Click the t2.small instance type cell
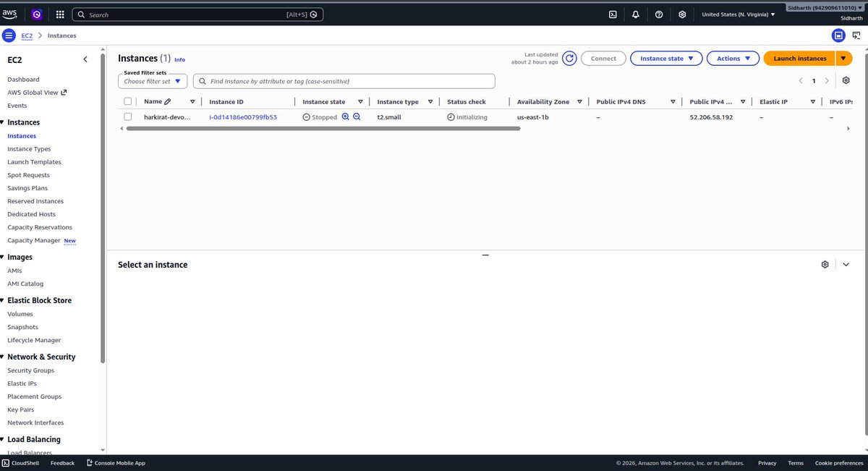Screen dimensions: 868x471 [x=389, y=116]
